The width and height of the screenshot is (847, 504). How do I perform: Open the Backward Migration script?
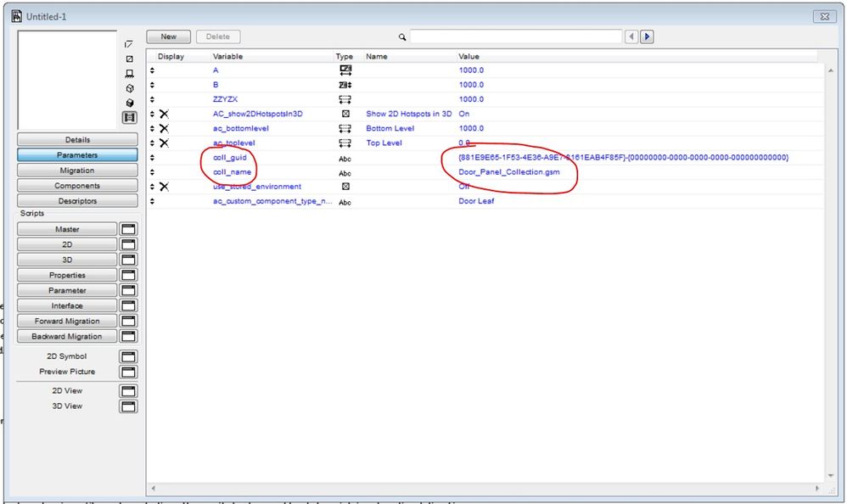[67, 336]
